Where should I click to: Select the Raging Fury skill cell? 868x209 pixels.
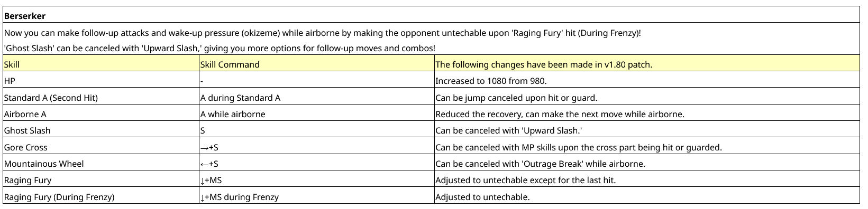[x=101, y=180]
